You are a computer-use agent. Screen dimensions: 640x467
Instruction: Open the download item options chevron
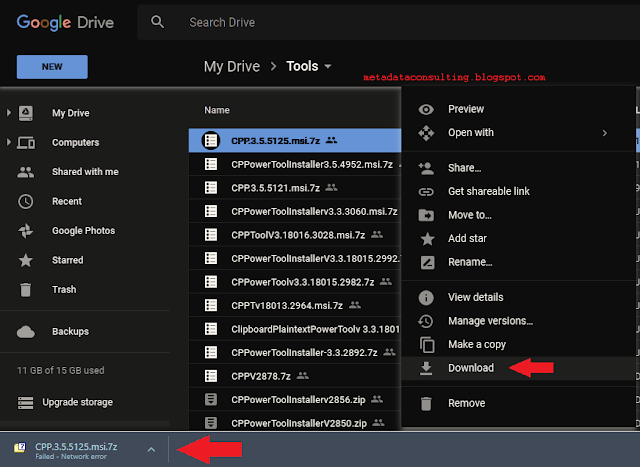tap(151, 450)
